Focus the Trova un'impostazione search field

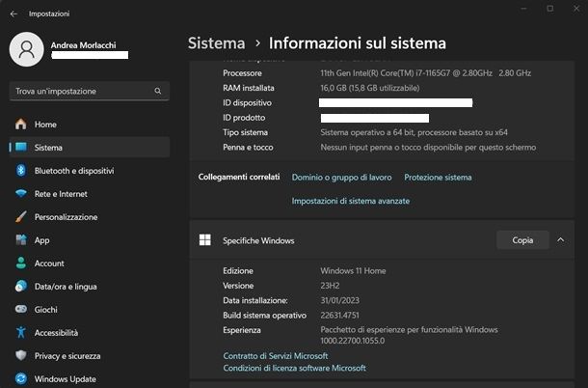point(90,91)
